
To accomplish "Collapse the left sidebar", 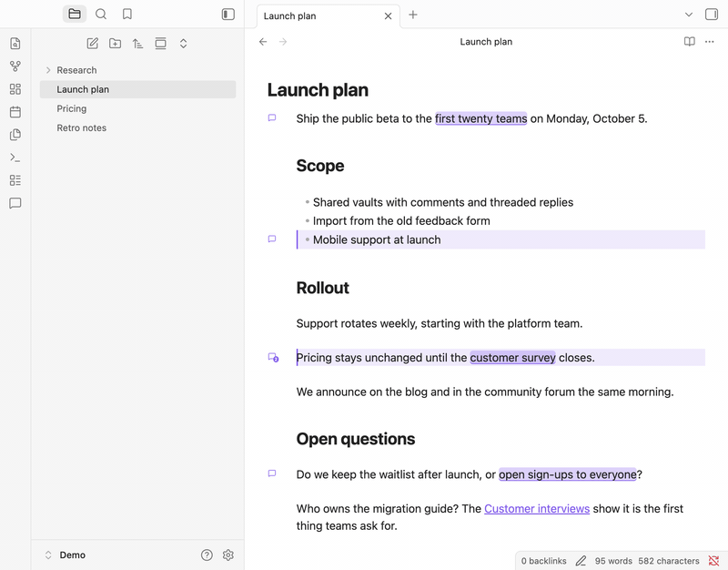I will [x=228, y=15].
